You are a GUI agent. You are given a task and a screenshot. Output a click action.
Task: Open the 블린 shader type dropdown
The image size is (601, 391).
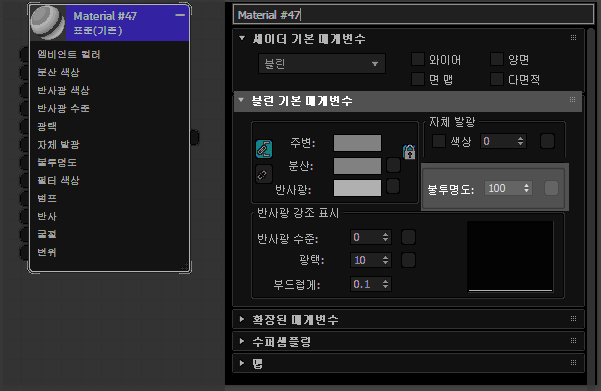pos(322,64)
